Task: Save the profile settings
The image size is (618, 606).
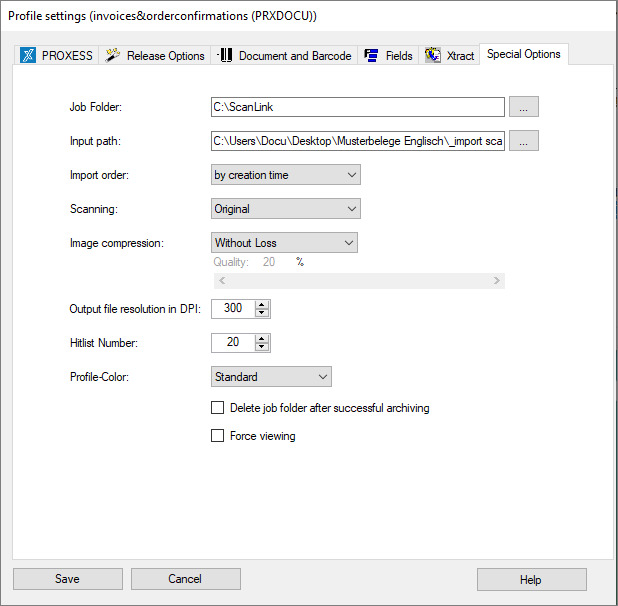Action: tap(68, 579)
